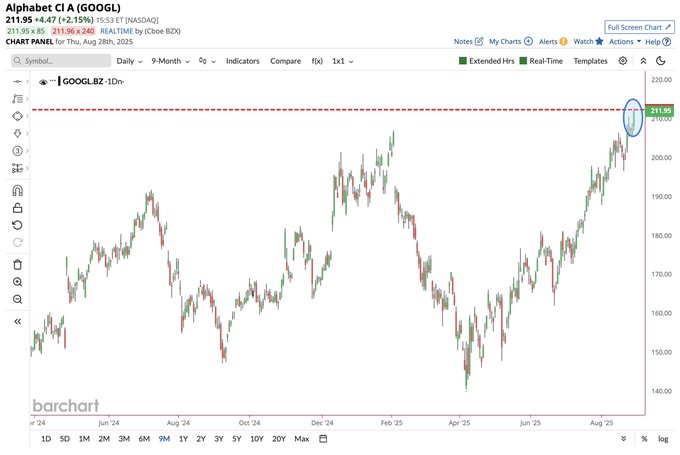The width and height of the screenshot is (680, 455).
Task: Open the numbered Elliott wave tool
Action: (x=17, y=151)
